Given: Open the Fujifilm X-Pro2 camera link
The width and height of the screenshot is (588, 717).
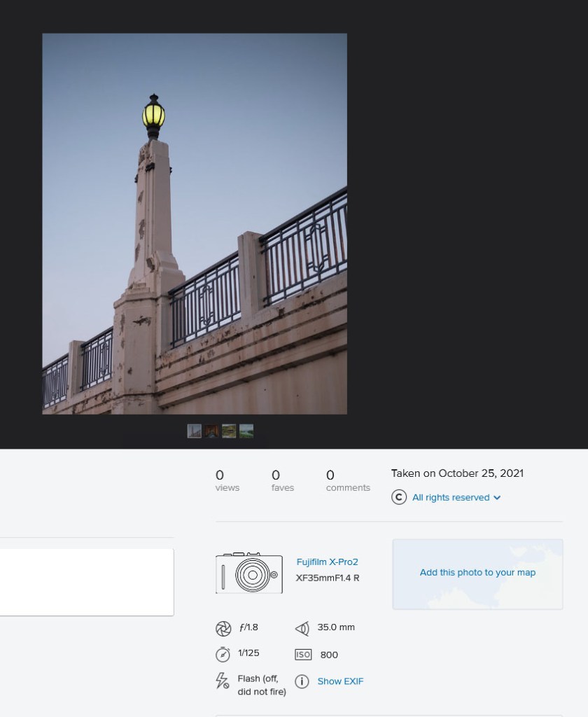Looking at the screenshot, I should point(327,562).
